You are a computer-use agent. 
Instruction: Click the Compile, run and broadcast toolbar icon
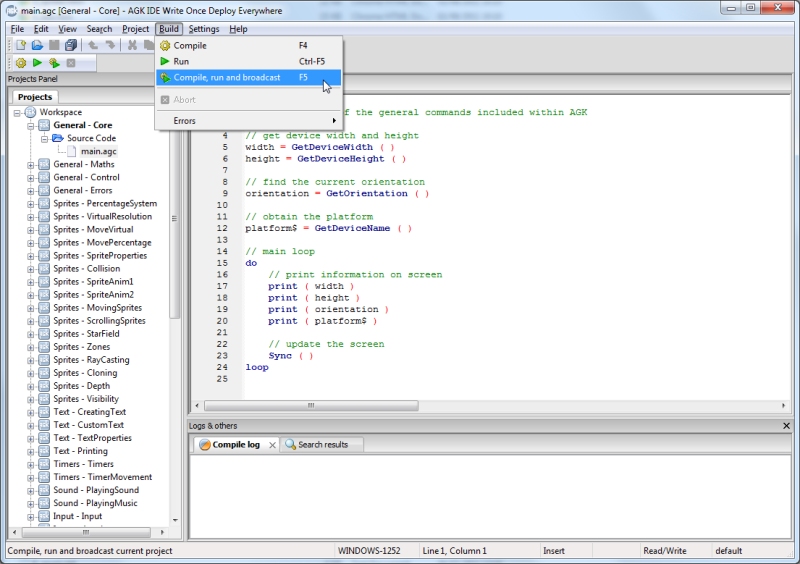(54, 63)
